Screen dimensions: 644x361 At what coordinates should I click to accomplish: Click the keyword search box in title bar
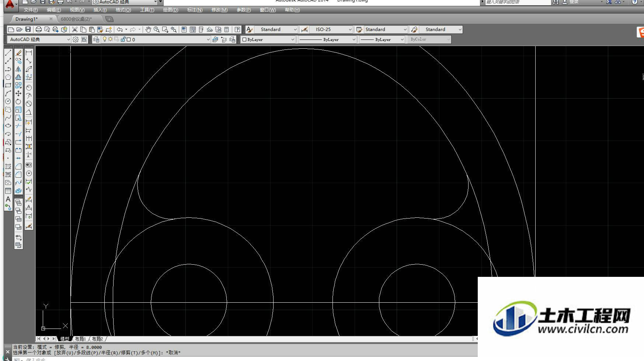pos(518,2)
